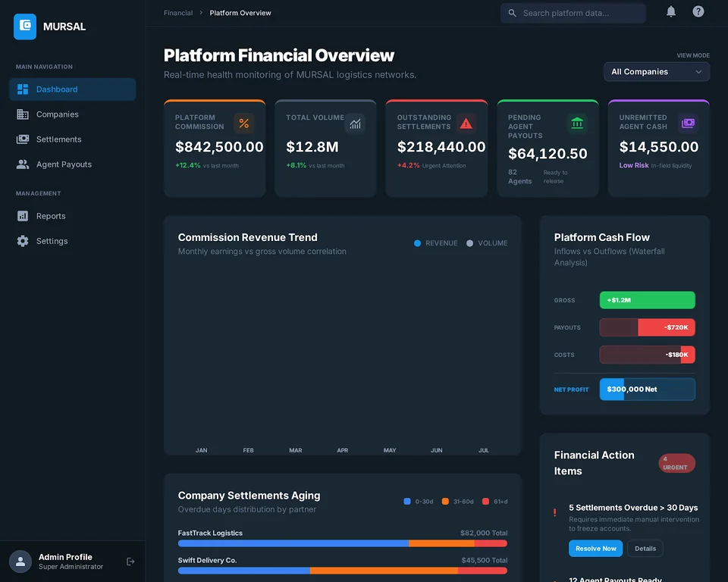Screen dimensions: 728x582
Task: Click the JUL label on revenue chart axis
Action: click(484, 450)
